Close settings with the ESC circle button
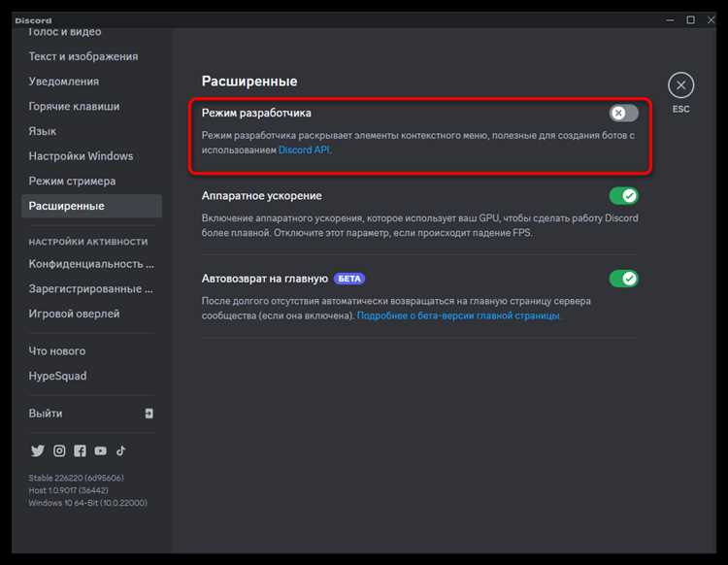728x565 pixels. 680,85
